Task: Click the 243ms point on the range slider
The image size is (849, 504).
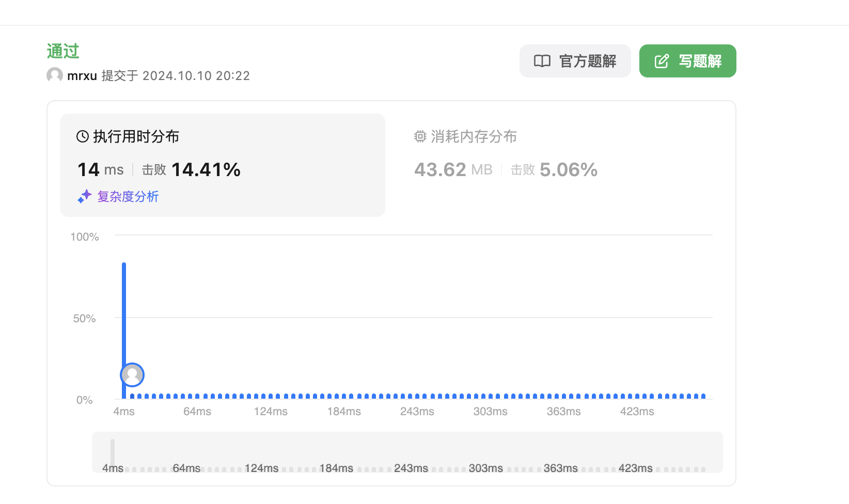Action: point(411,468)
